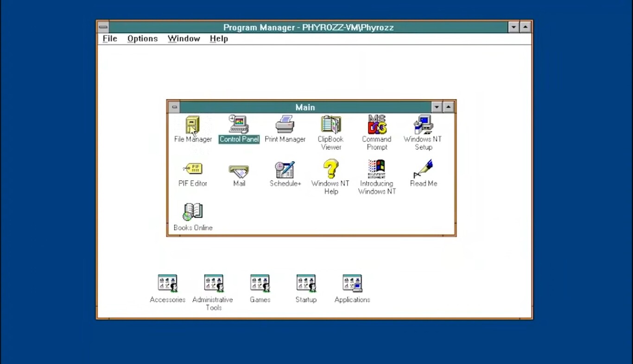Open the Games program group
633x364 pixels.
coord(260,283)
